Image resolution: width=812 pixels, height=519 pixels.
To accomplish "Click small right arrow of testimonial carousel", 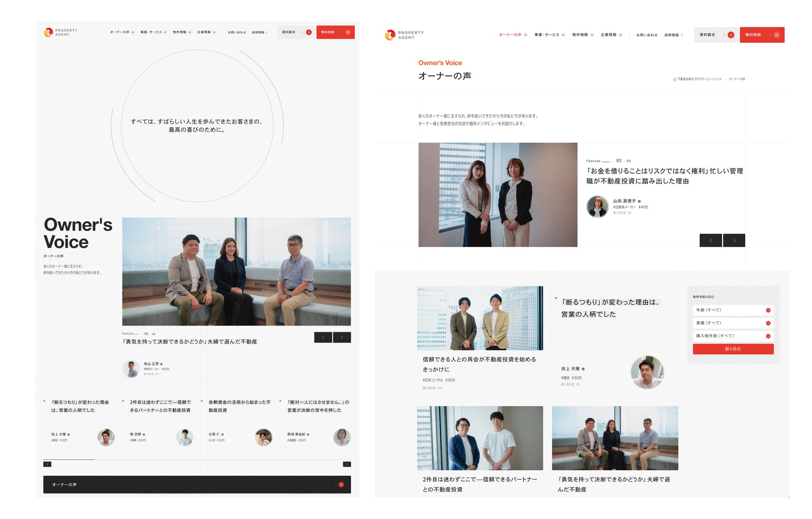I will tap(346, 464).
